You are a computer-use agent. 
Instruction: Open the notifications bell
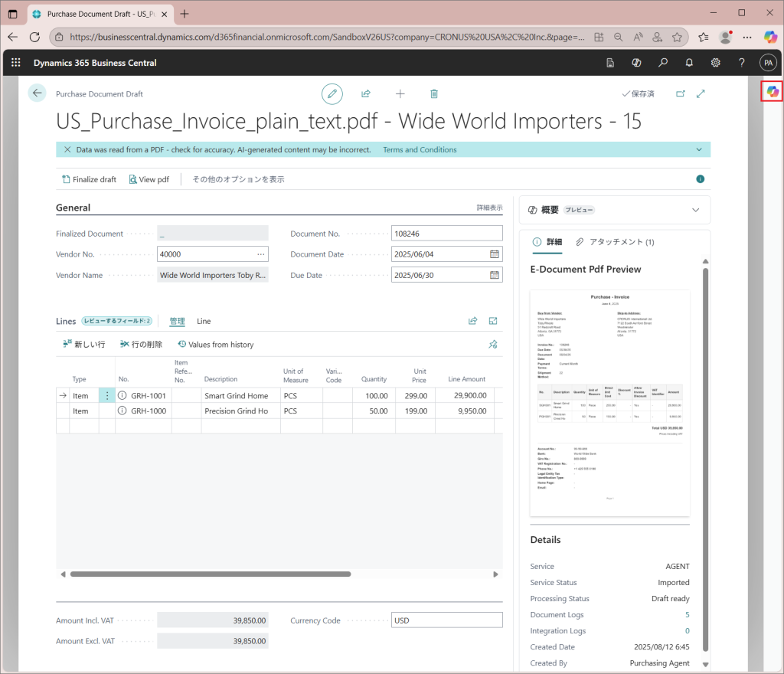pos(689,63)
